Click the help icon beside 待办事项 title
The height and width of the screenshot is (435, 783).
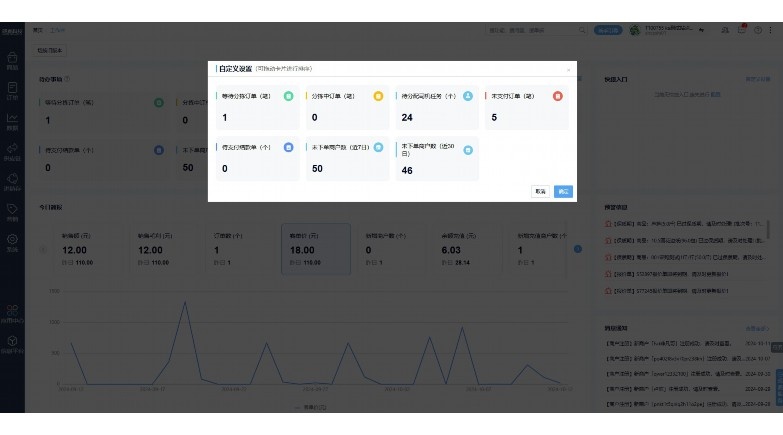coord(67,79)
